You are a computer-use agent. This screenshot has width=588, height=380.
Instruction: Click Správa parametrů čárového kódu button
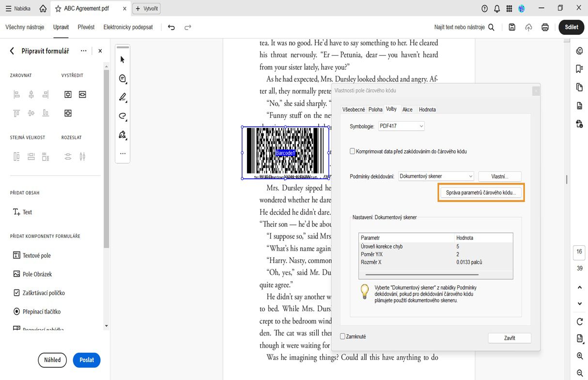[x=480, y=192]
